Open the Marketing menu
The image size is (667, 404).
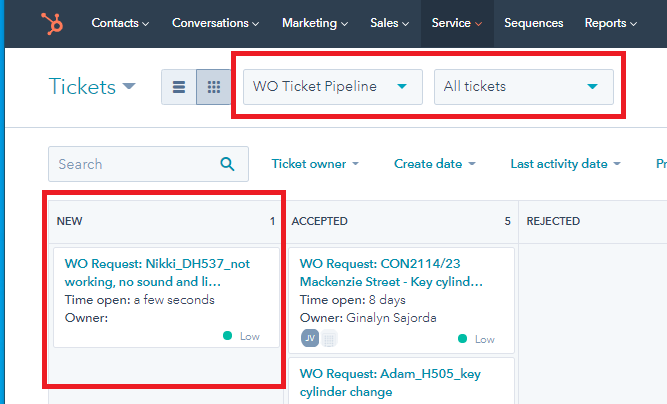315,22
